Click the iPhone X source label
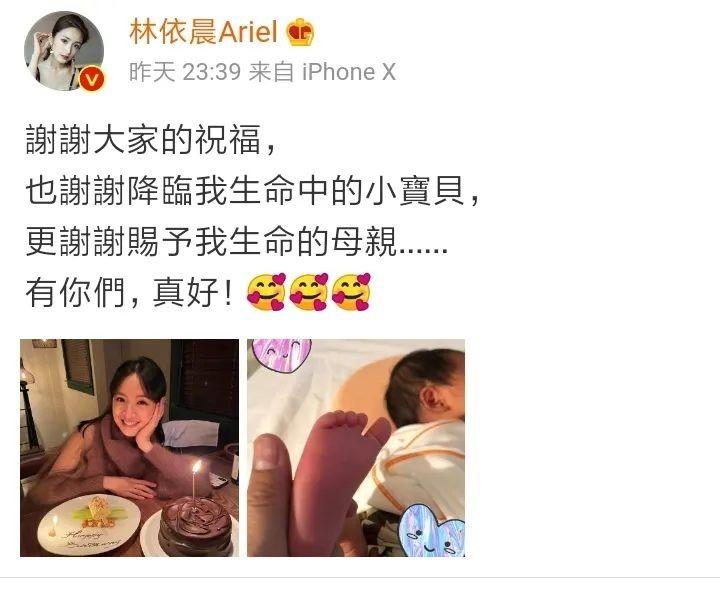This screenshot has height=592, width=720. (x=349, y=72)
